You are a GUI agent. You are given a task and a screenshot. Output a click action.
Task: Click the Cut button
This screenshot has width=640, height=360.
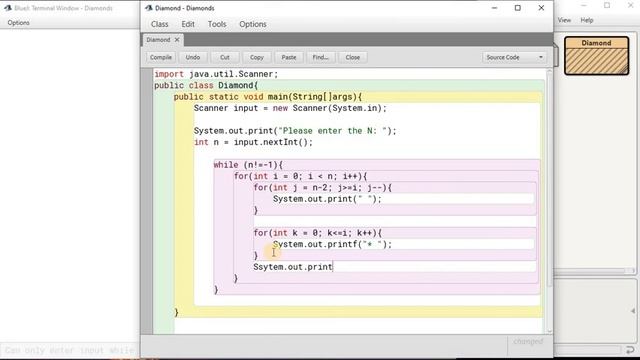click(x=224, y=57)
